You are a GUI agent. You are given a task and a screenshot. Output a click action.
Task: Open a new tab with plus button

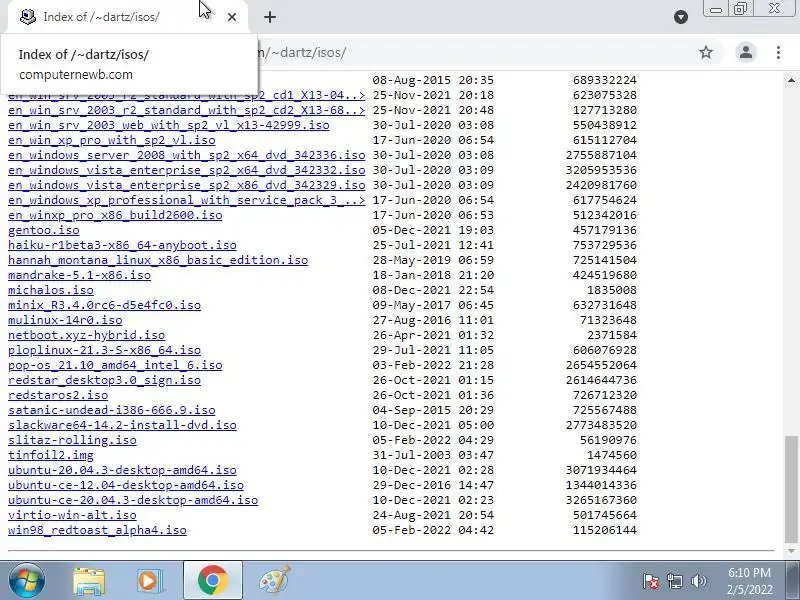click(270, 17)
